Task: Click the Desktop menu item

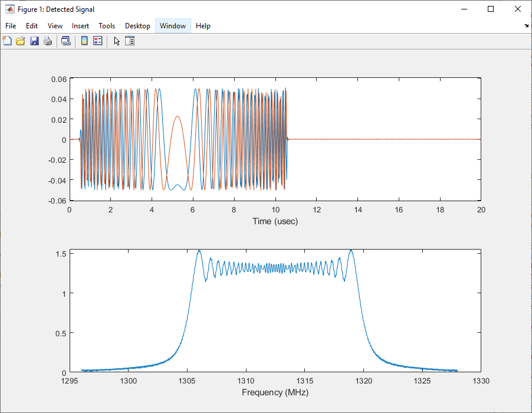Action: pyautogui.click(x=137, y=26)
